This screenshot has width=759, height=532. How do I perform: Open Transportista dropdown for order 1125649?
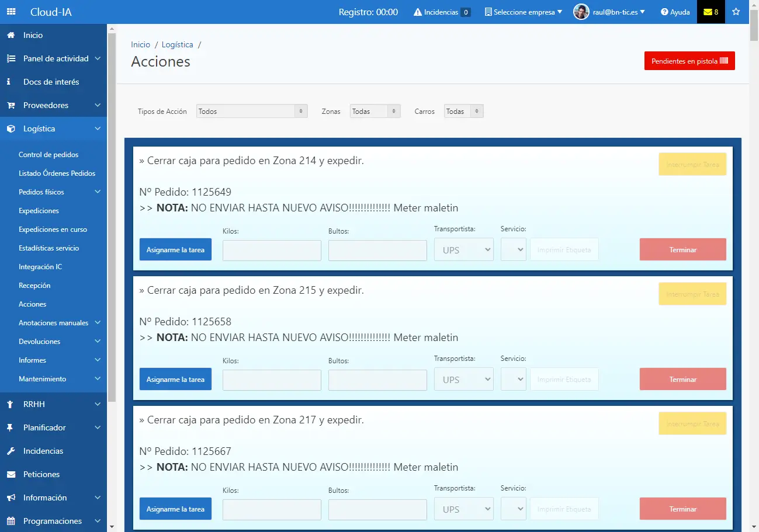click(463, 250)
